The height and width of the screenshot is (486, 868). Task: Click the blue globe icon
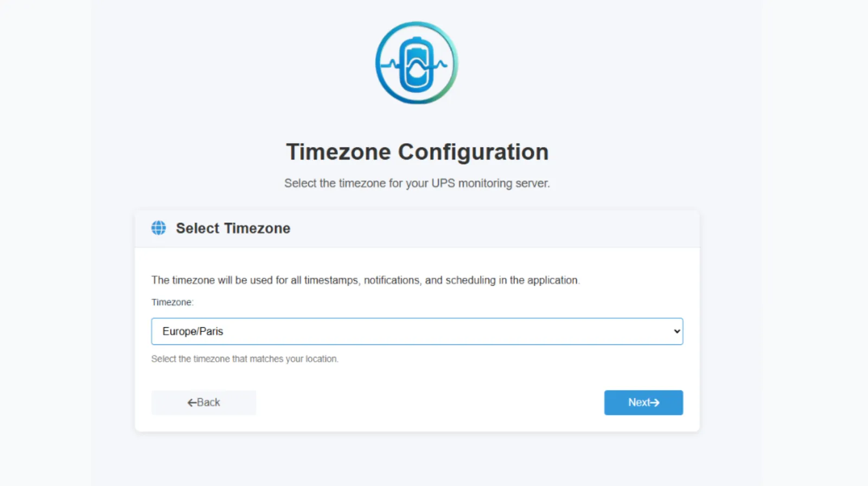click(x=158, y=228)
